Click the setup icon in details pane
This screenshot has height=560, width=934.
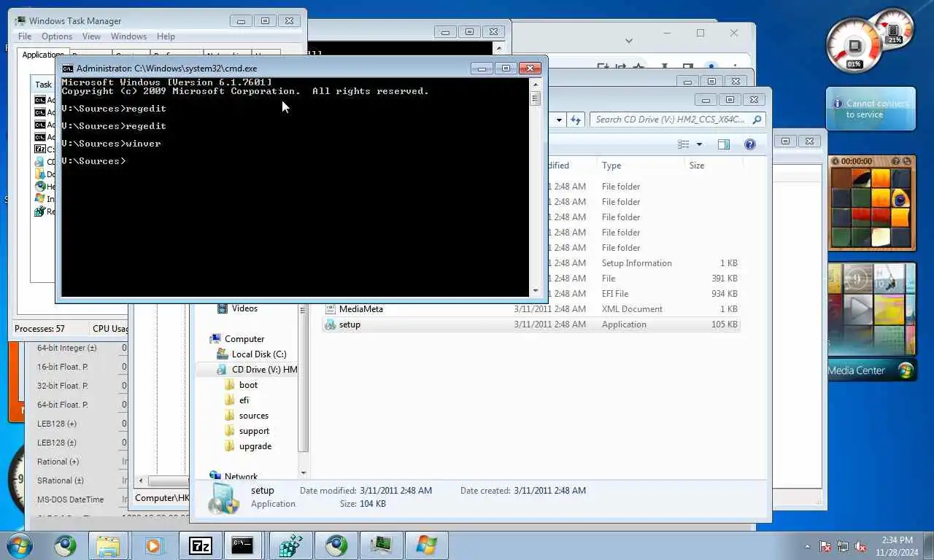tap(223, 498)
